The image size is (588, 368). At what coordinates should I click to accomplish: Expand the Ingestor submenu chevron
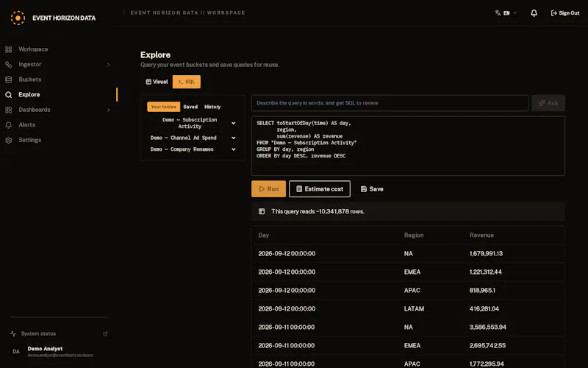[108, 65]
